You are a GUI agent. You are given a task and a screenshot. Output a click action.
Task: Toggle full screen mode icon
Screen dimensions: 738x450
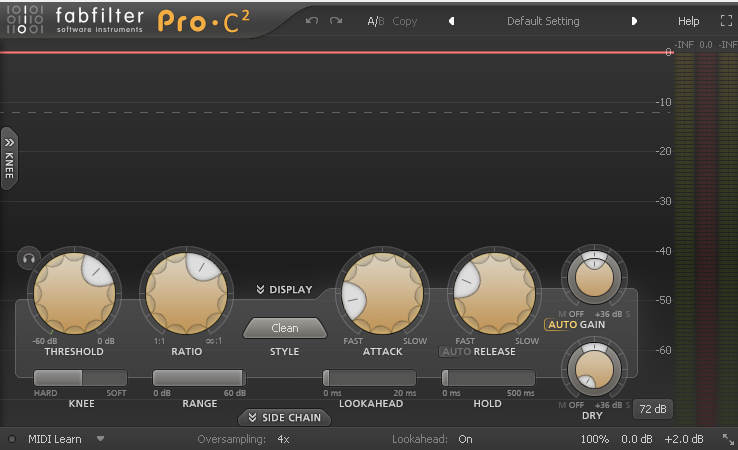[726, 21]
